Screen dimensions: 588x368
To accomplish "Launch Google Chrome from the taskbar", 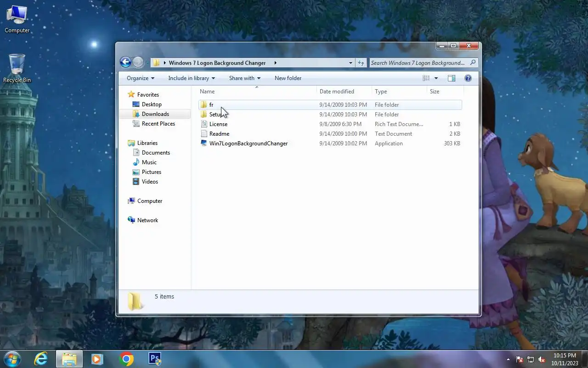I will coord(126,359).
